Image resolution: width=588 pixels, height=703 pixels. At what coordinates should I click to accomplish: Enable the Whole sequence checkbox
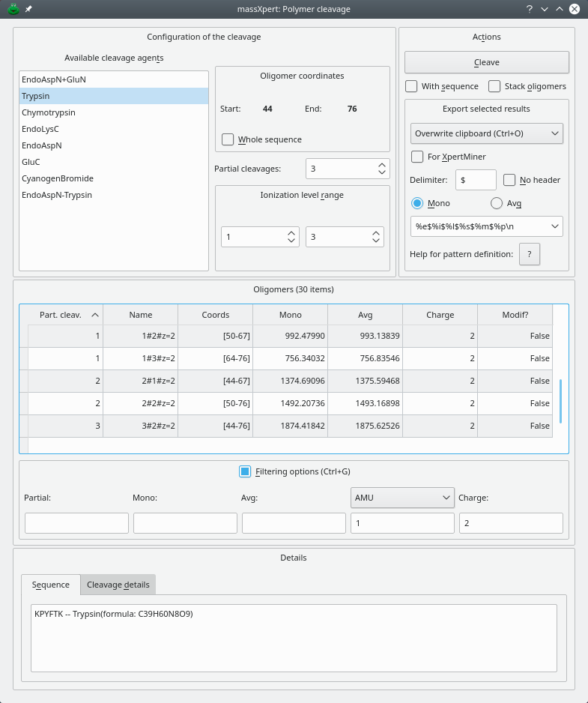[228, 139]
